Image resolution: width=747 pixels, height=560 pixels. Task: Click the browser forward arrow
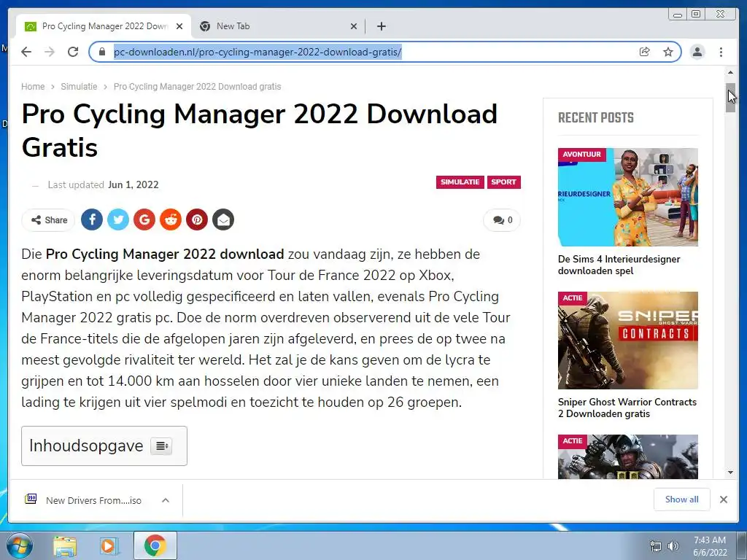click(50, 52)
